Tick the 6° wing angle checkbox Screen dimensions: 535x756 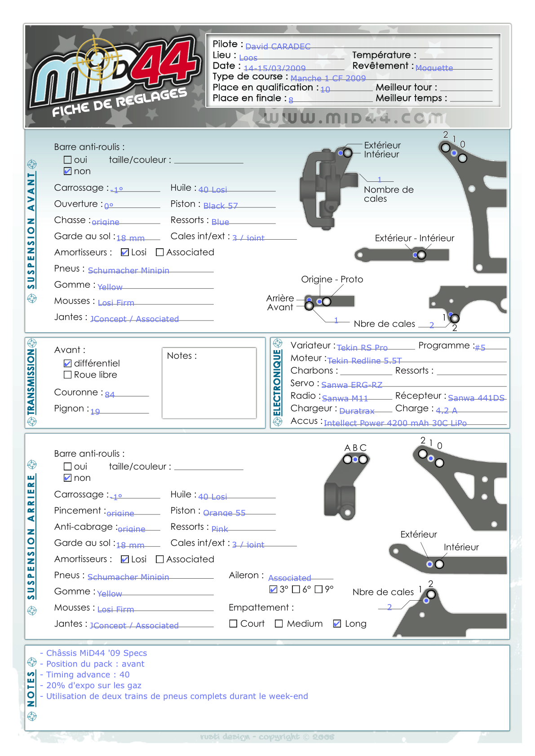click(x=296, y=589)
